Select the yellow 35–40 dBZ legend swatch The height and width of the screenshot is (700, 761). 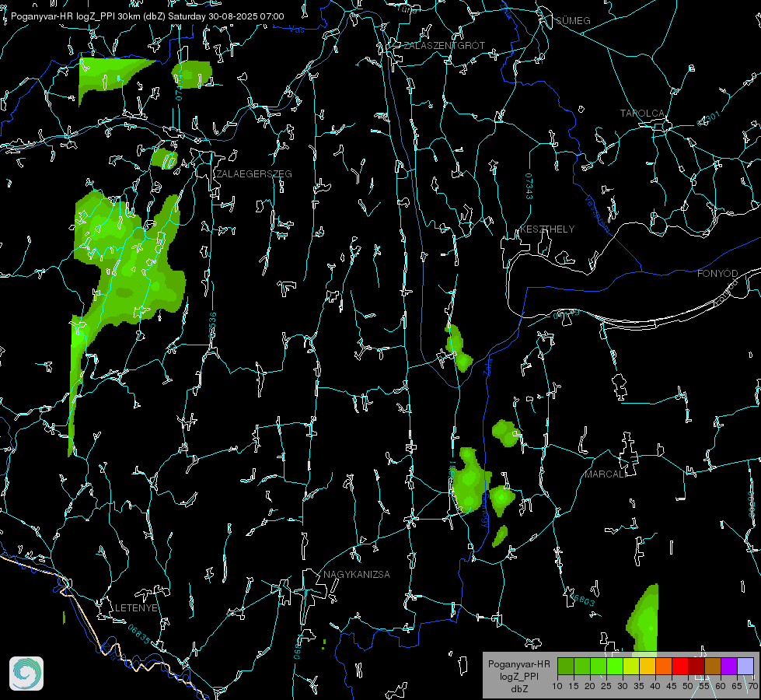click(x=648, y=666)
